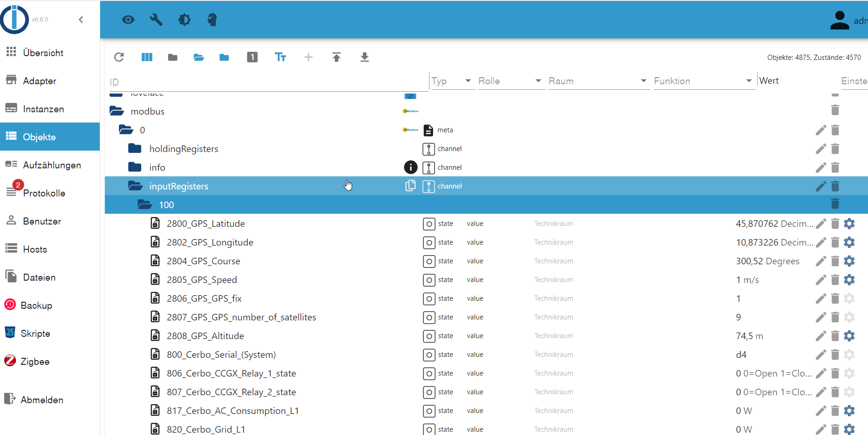Viewport: 868px width, 435px height.
Task: Collapse the 100 folder
Action: pos(145,204)
